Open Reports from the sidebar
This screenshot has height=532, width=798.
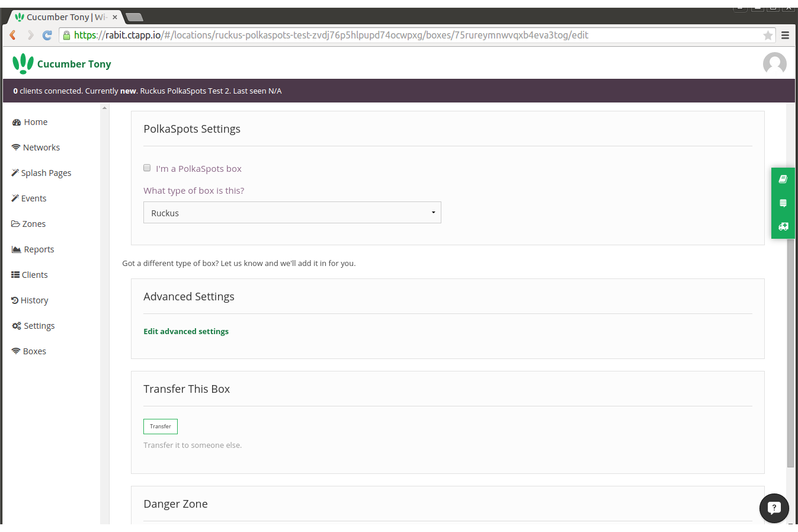(x=39, y=249)
